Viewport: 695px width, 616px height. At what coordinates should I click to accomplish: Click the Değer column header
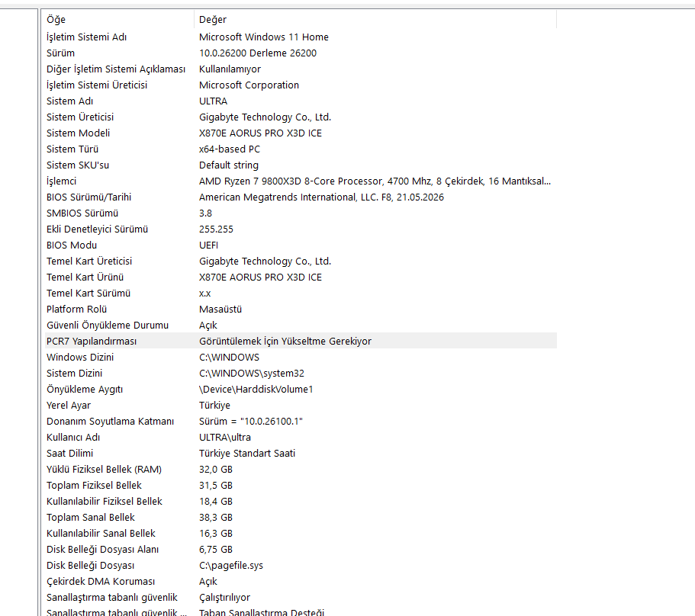(x=375, y=20)
